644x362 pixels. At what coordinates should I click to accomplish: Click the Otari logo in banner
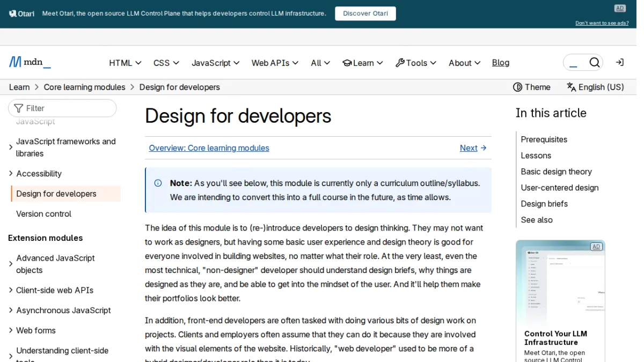21,13
